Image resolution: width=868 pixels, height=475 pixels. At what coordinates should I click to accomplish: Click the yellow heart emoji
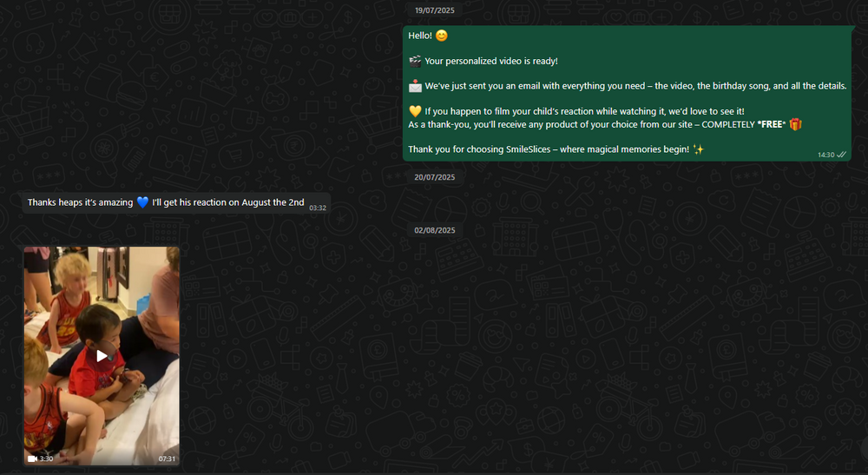[x=415, y=111]
